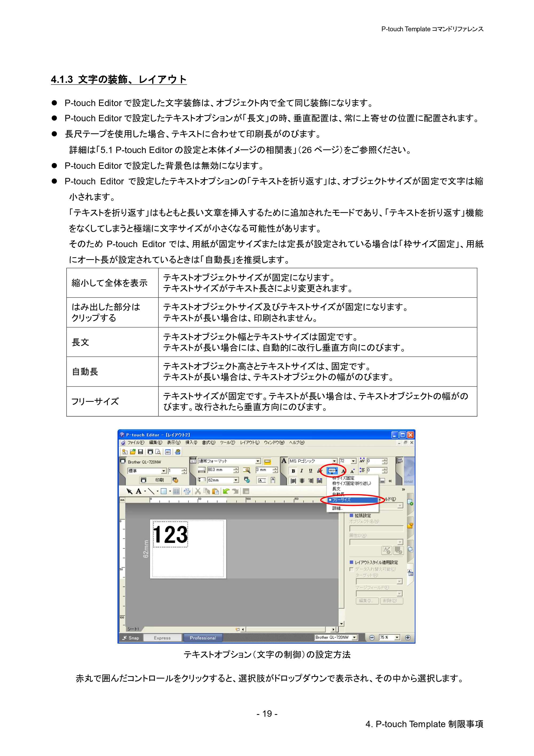Check the データ入れ替え可能 checkbox

351,569
